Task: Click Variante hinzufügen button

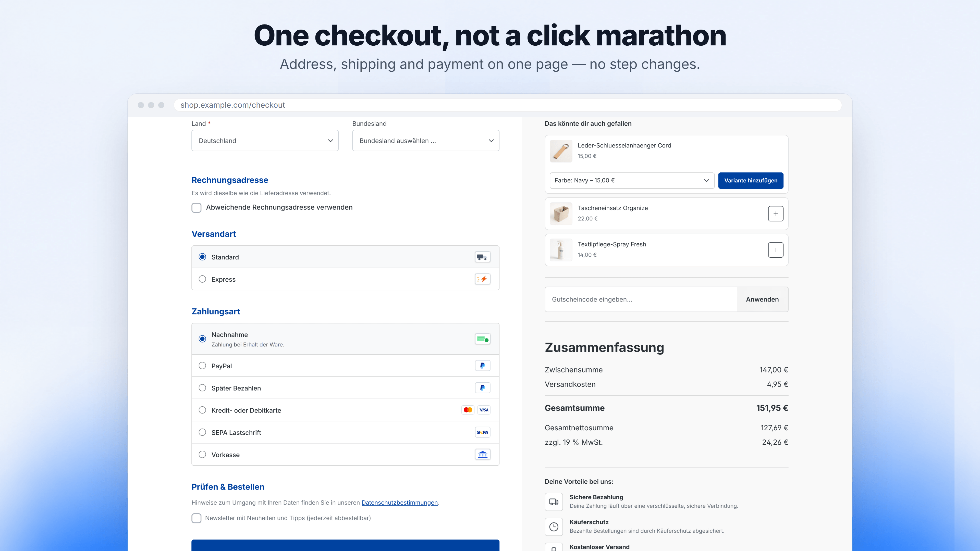Action: click(751, 181)
